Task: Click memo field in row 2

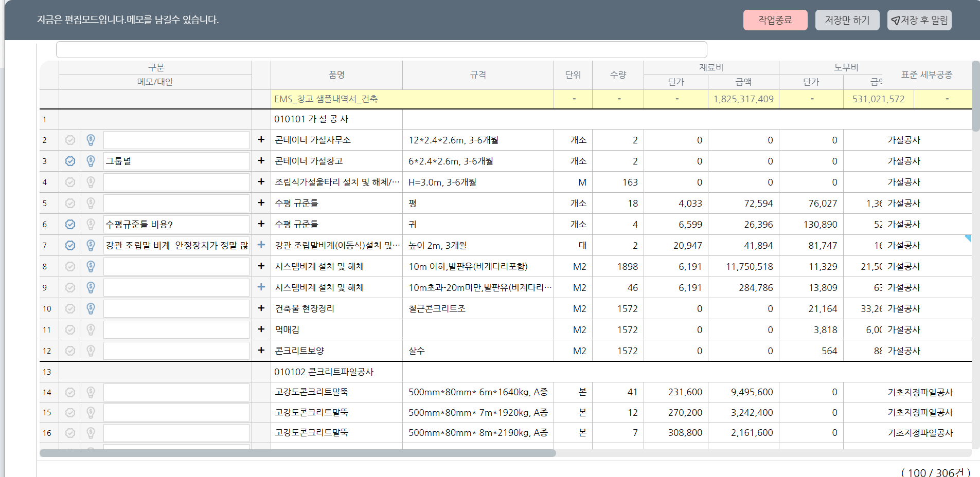Action: pos(176,140)
